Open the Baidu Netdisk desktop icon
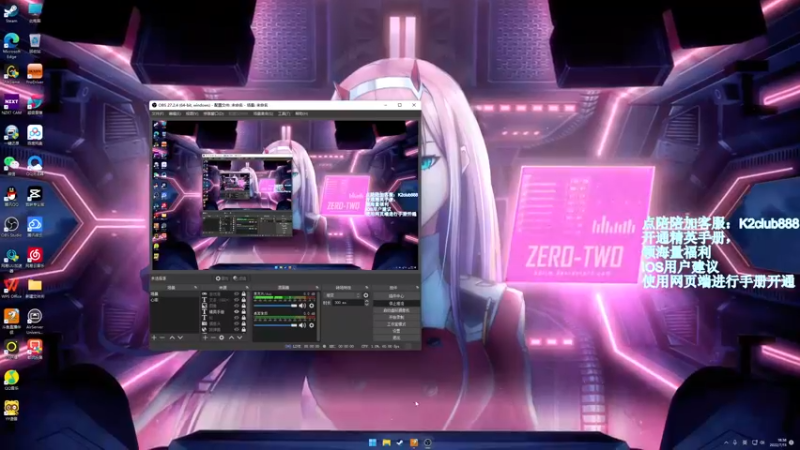This screenshot has height=450, width=800. tap(35, 134)
